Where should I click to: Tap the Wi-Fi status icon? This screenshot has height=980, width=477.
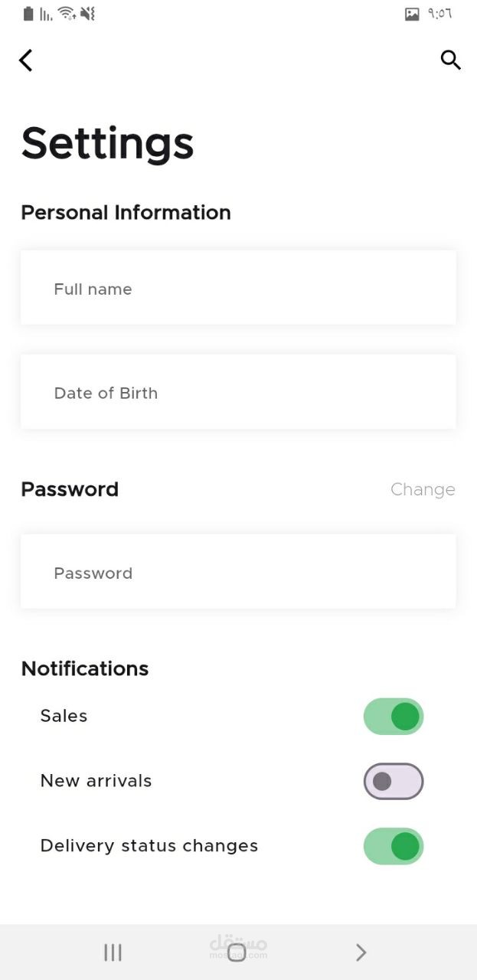coord(67,14)
